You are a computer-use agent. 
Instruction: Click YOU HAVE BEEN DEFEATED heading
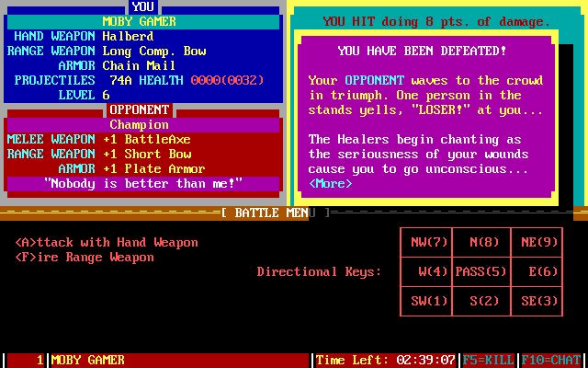422,52
